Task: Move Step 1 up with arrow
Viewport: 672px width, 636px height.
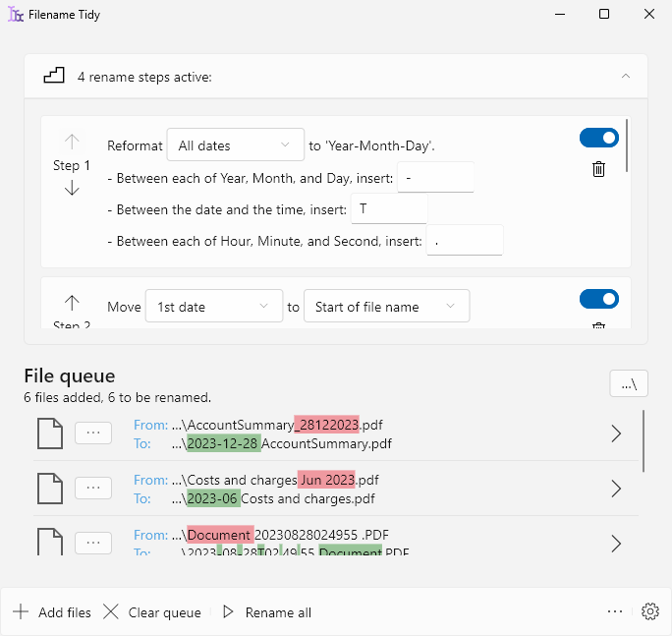Action: point(72,143)
